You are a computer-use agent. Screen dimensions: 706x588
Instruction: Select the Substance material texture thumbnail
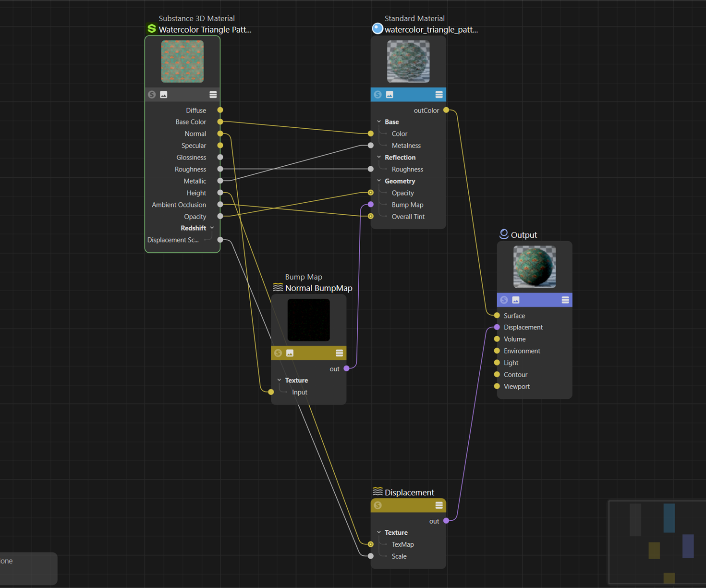pos(183,61)
